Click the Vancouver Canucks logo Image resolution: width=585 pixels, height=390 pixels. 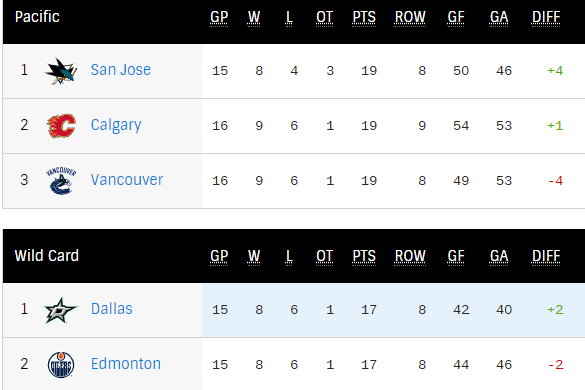click(61, 181)
